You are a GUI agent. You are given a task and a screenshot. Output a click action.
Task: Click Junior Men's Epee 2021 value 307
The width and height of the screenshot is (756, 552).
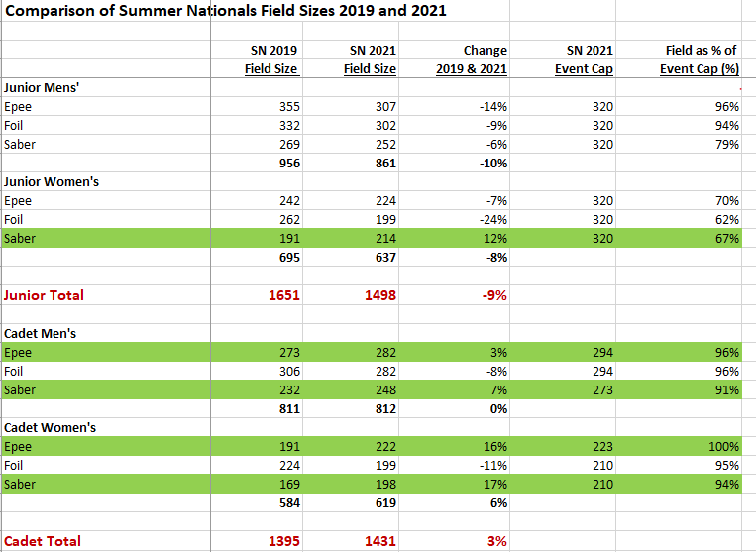[385, 107]
